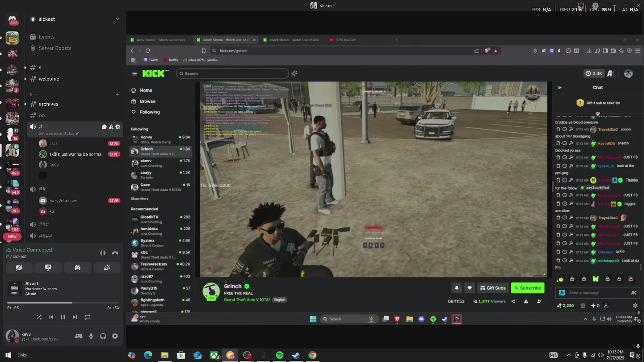644x362 pixels.
Task: Seek Spotify progress bar for Afraid
Action: [63, 303]
